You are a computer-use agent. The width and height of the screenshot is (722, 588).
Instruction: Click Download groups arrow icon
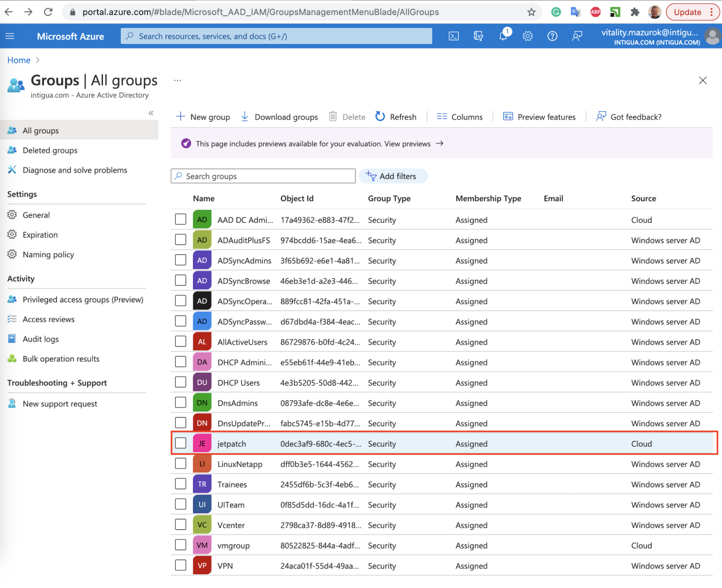[245, 117]
